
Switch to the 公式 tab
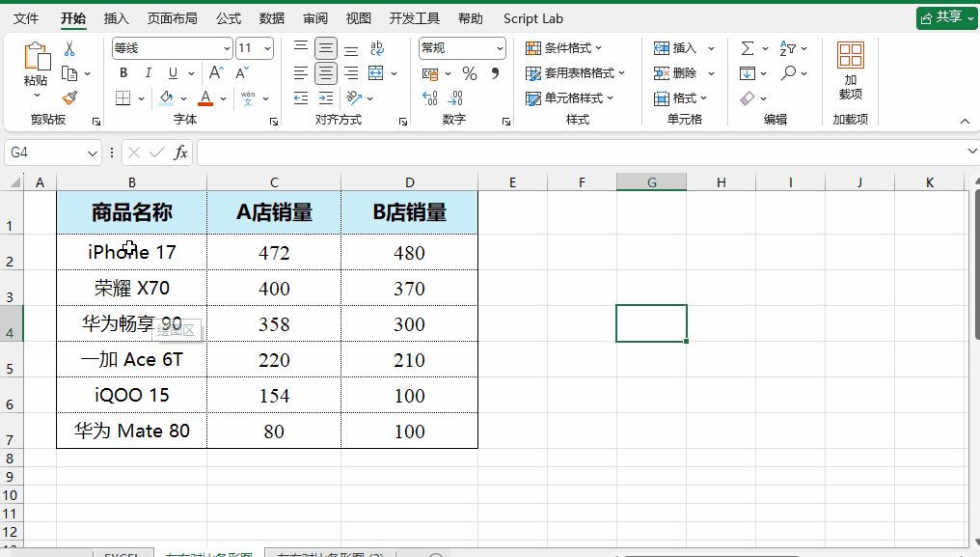tap(229, 18)
